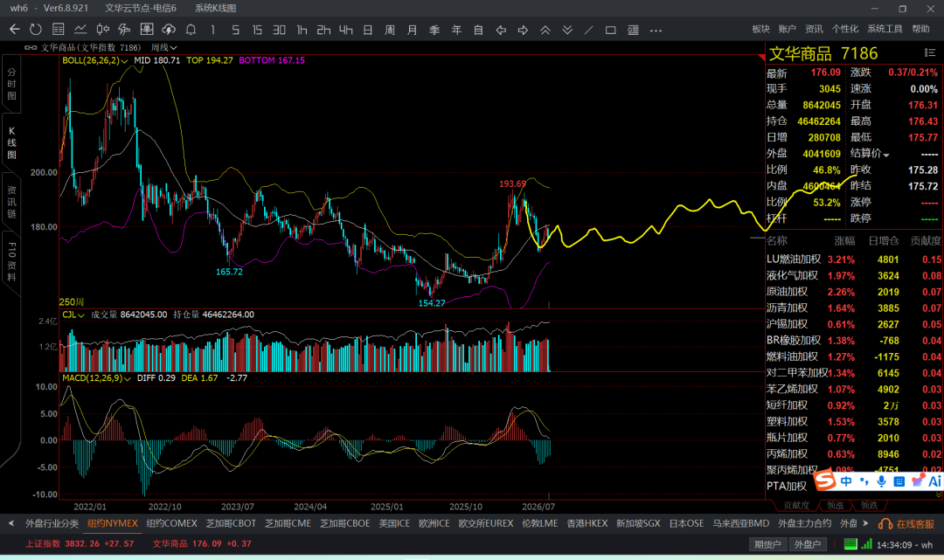Image resolution: width=944 pixels, height=560 pixels.
Task: Open 在线客服 online support
Action: pos(906,524)
